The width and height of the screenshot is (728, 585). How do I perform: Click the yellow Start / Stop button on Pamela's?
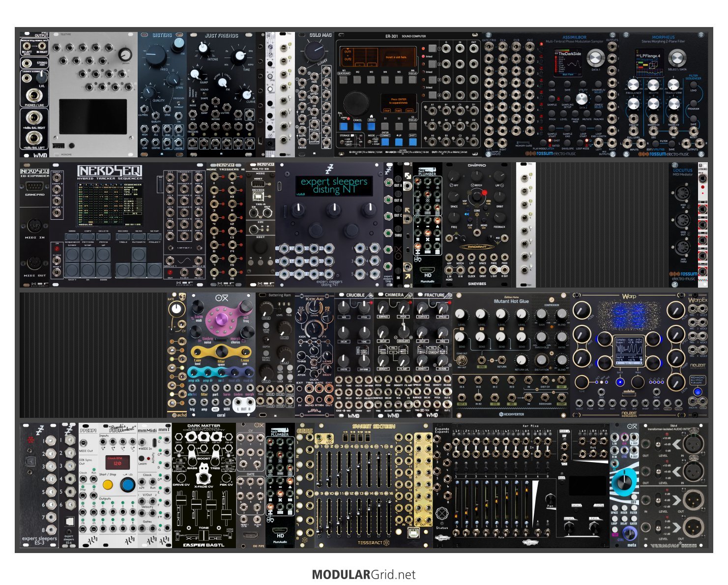pos(108,485)
